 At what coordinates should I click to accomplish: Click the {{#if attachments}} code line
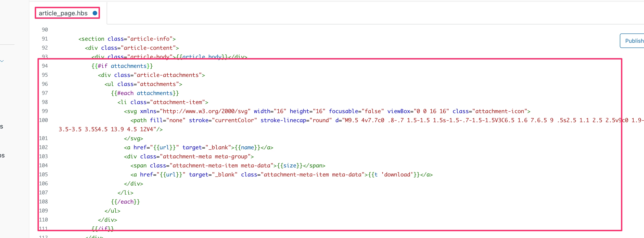click(122, 66)
